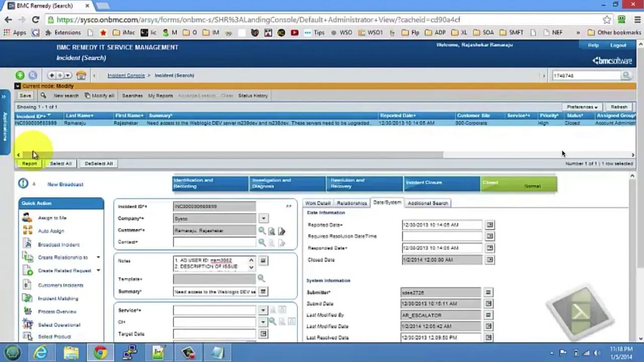
Task: Click the Logout link
Action: (x=618, y=45)
